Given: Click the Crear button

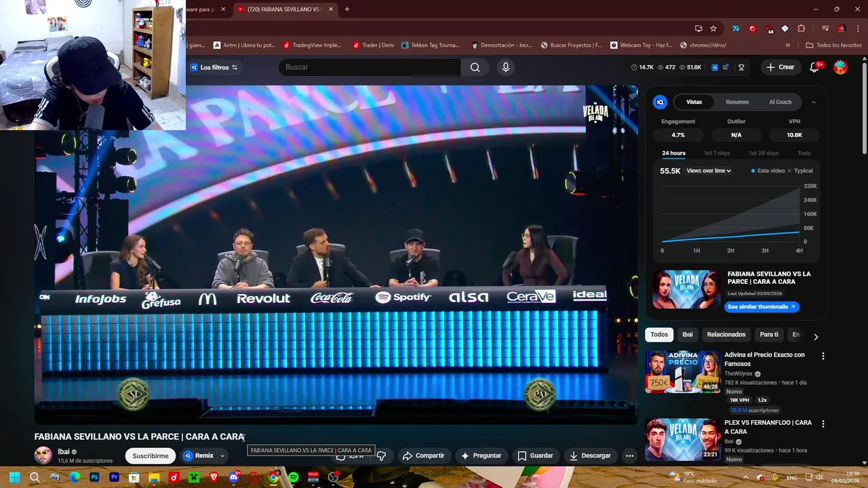Looking at the screenshot, I should point(780,67).
